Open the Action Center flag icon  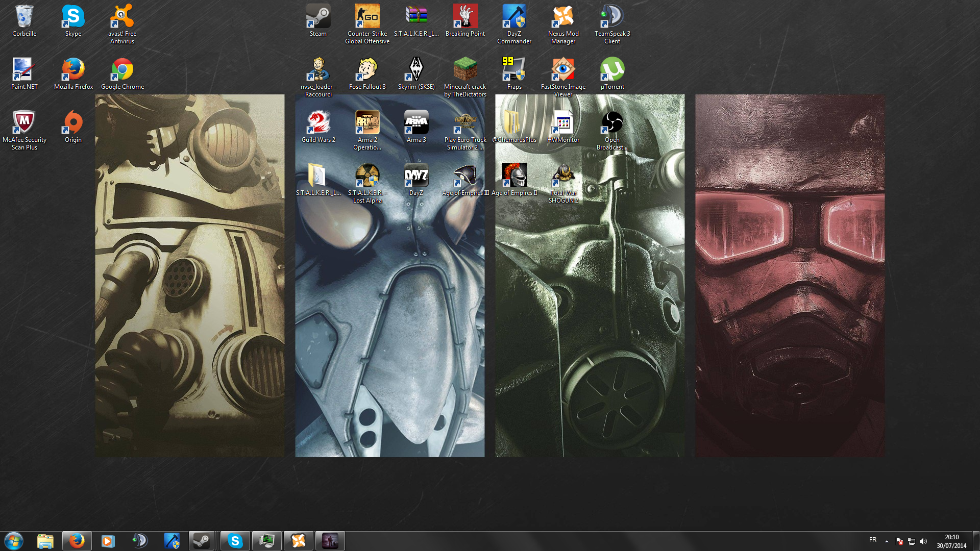899,541
